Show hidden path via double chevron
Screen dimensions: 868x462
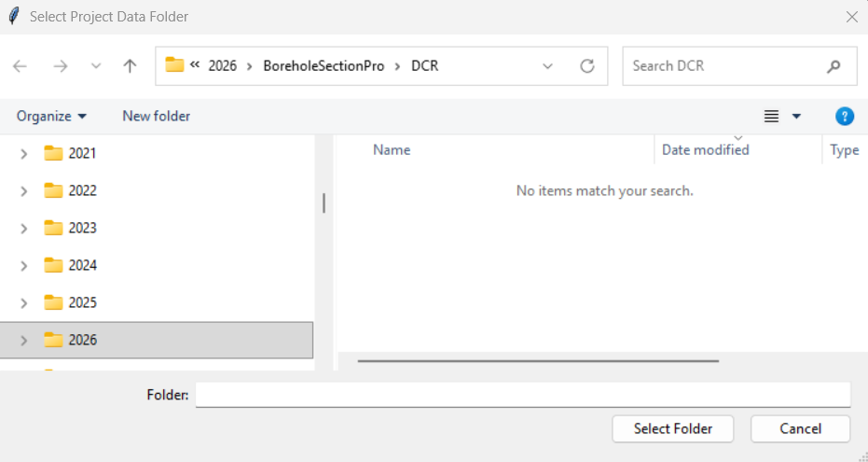point(194,64)
